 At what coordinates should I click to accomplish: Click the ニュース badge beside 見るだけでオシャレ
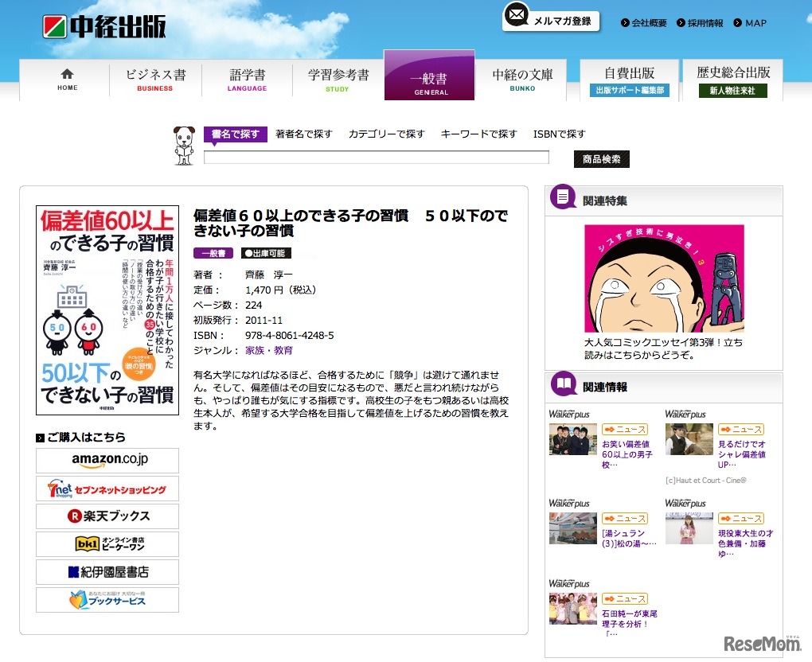click(x=741, y=430)
